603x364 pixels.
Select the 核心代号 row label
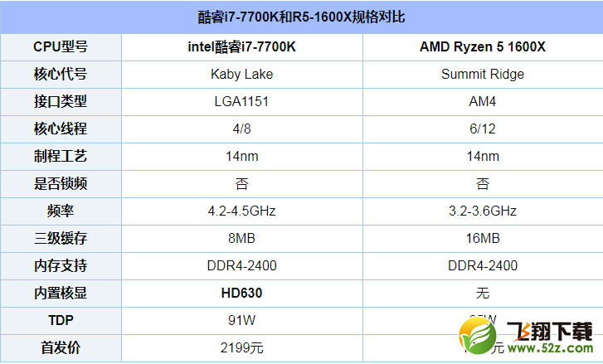(x=61, y=74)
